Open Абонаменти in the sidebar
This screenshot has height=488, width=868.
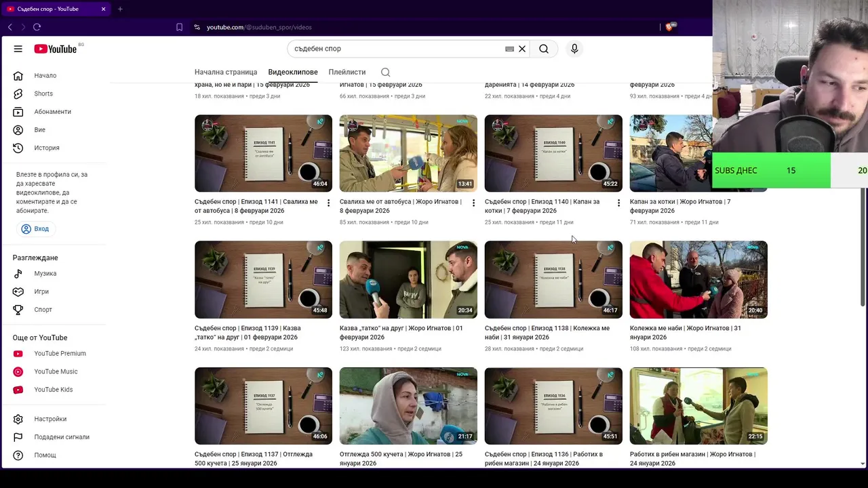click(54, 112)
